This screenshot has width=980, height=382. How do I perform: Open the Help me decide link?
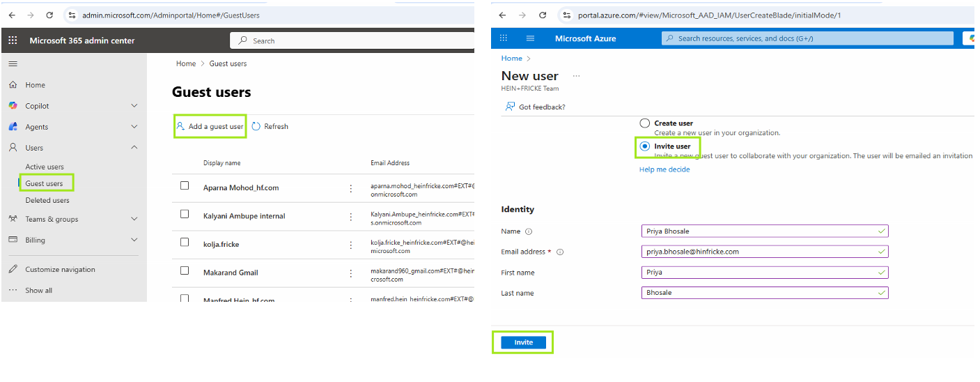664,169
